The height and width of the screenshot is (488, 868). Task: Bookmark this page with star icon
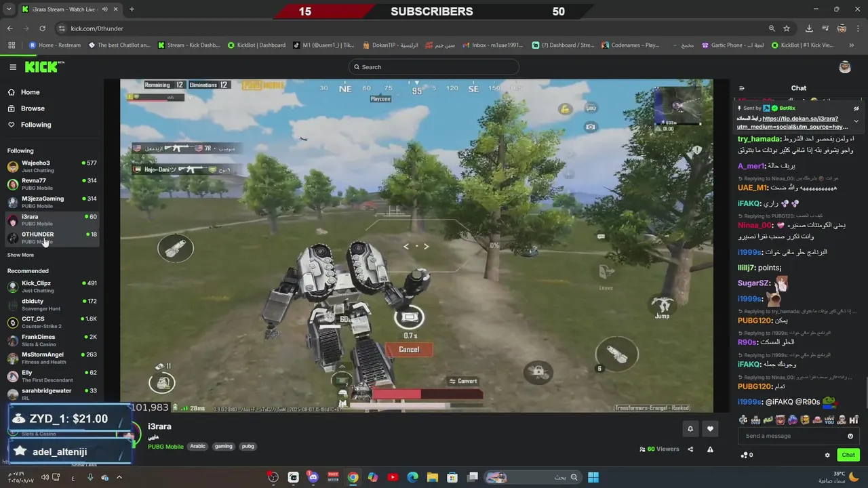tap(787, 28)
